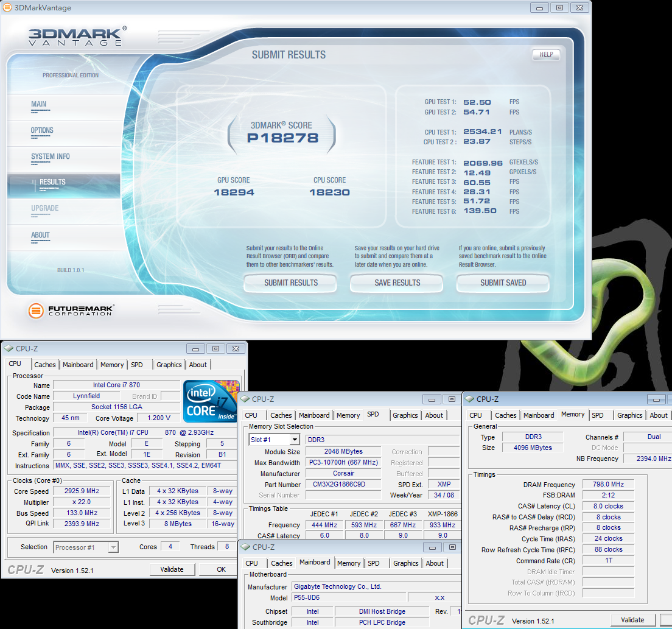Click Validate in the CPU window
Viewport: 672px width, 629px height.
172,569
